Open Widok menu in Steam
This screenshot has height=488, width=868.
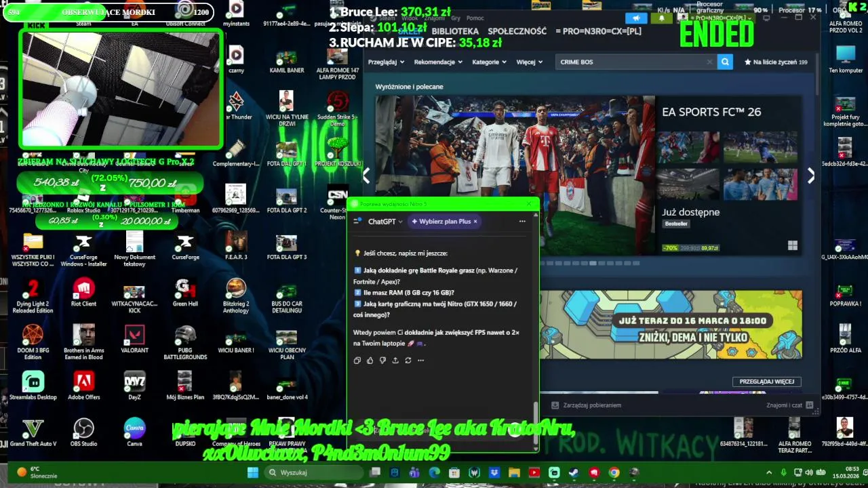point(410,18)
